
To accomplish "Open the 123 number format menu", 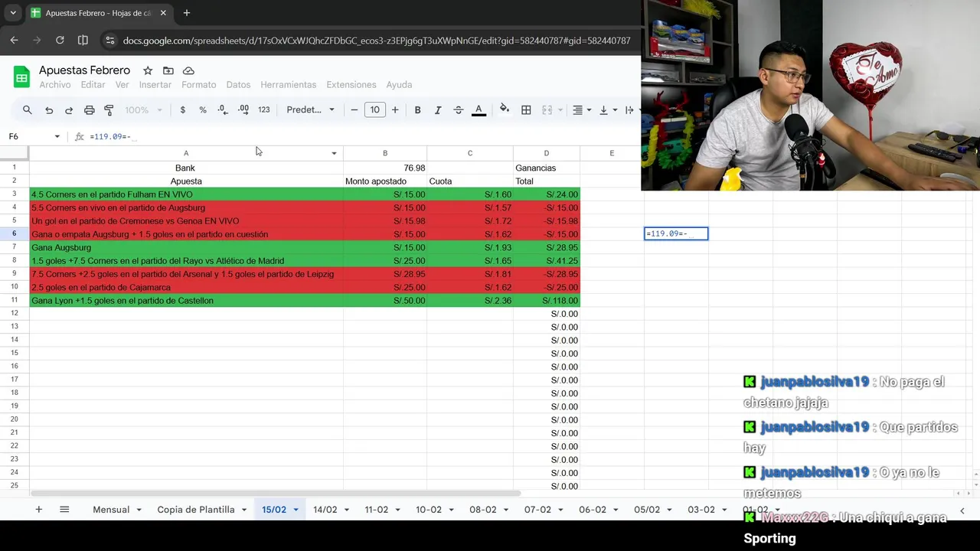I will (x=263, y=110).
